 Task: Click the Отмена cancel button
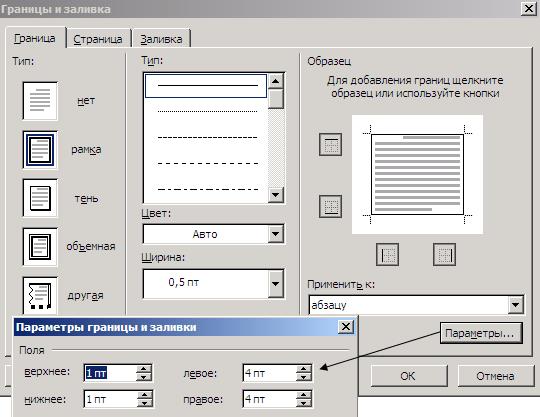[x=496, y=376]
